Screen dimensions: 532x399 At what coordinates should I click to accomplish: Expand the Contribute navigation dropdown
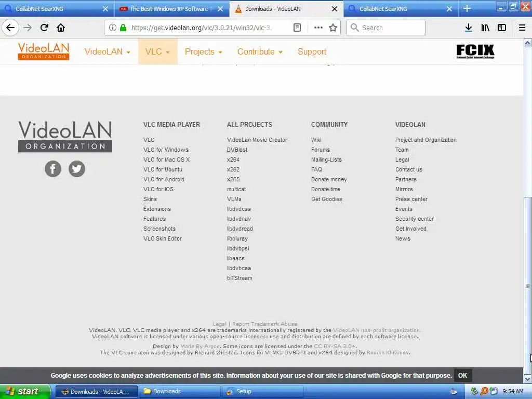[x=260, y=51]
